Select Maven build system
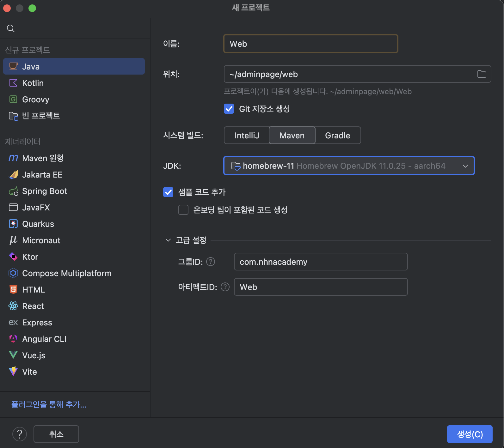Screen dimensions: 504x448 [292, 135]
